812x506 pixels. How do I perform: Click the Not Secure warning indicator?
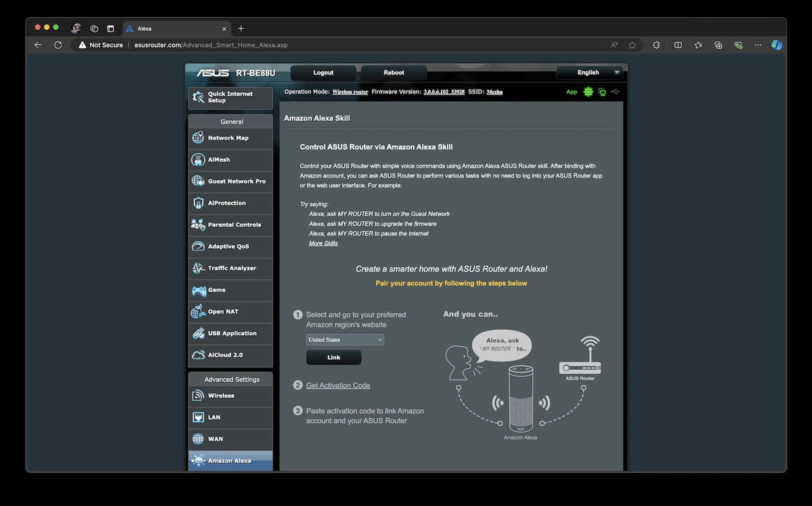101,45
